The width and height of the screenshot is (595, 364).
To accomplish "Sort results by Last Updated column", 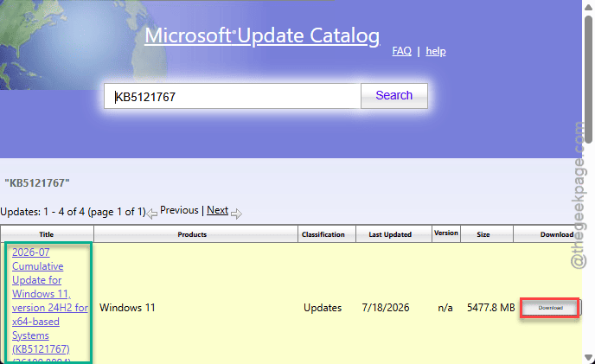I will pos(390,234).
